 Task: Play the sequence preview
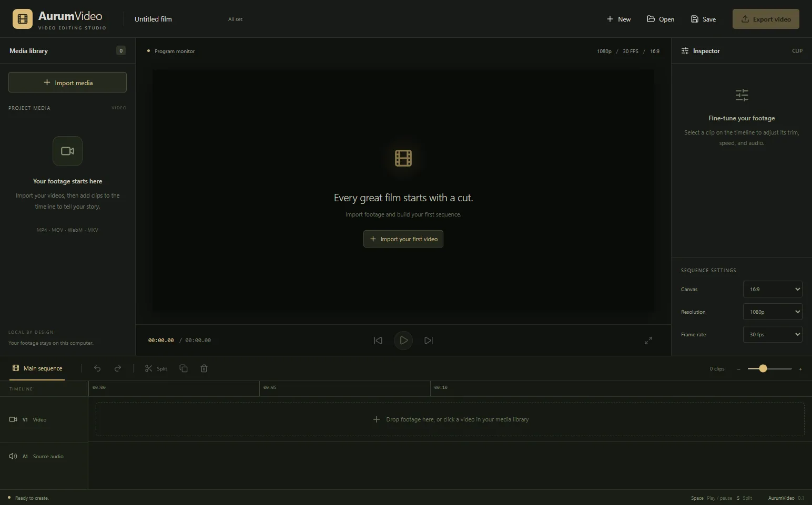403,341
